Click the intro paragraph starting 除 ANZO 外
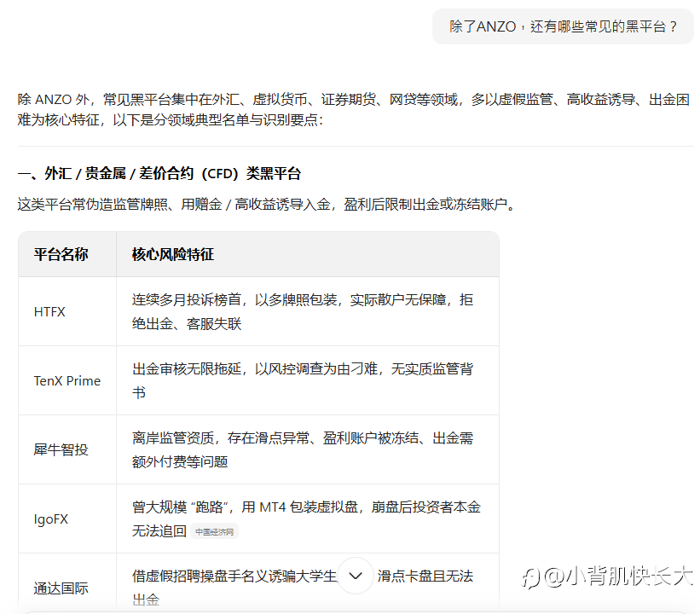This screenshot has height=614, width=700. click(354, 109)
